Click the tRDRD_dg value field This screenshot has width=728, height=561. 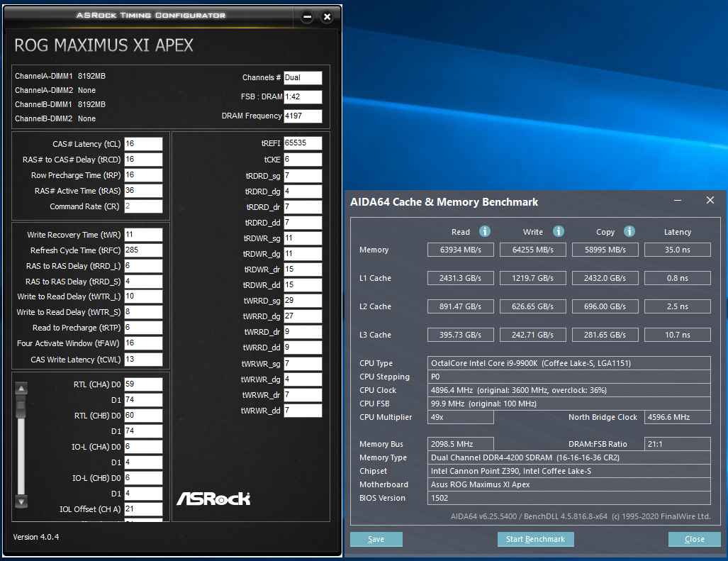click(303, 191)
